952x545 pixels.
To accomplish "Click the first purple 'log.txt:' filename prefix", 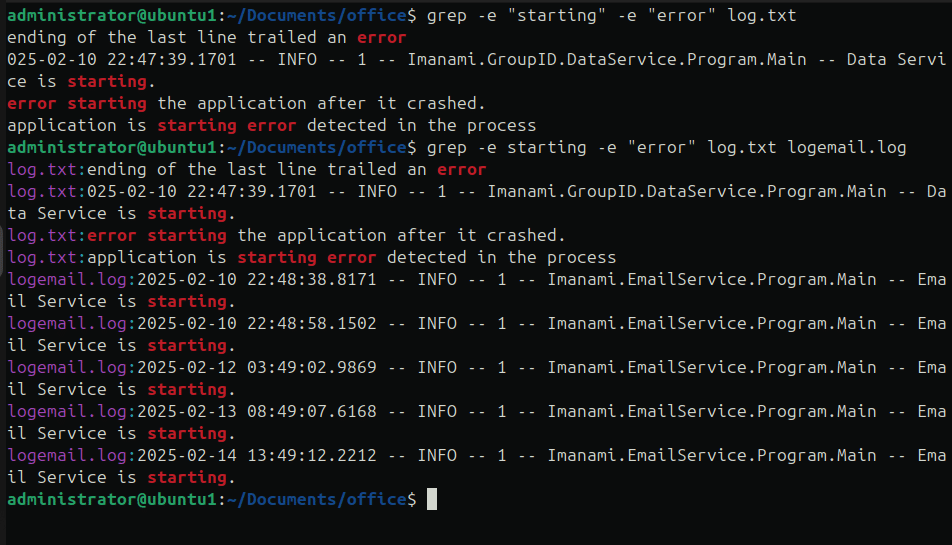I will coord(47,170).
